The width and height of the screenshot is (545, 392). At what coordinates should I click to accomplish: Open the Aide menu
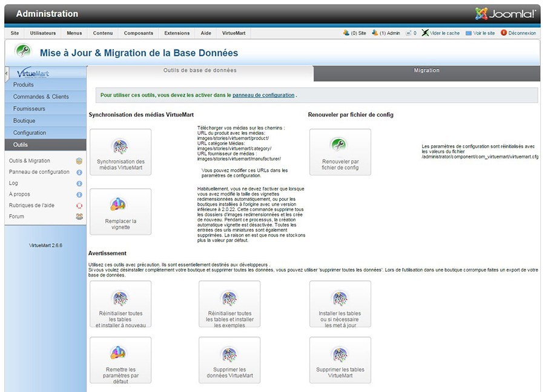206,33
